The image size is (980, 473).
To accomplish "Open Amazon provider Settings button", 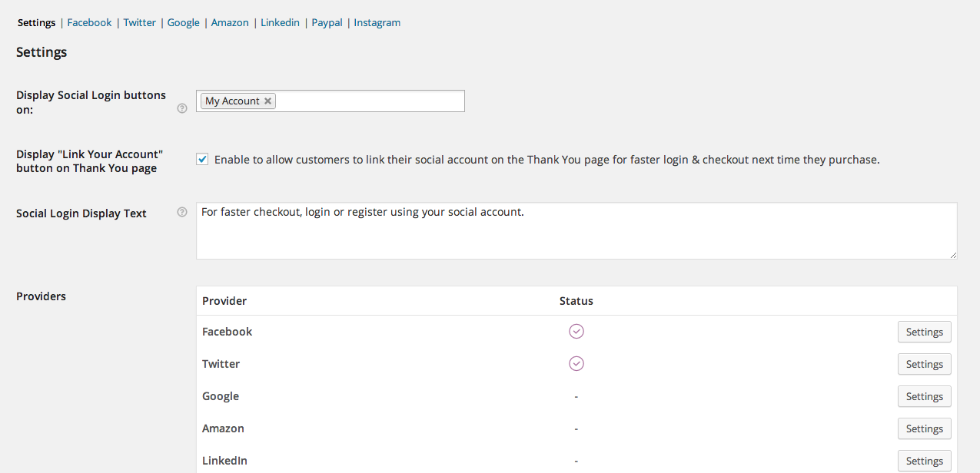I will [x=924, y=428].
